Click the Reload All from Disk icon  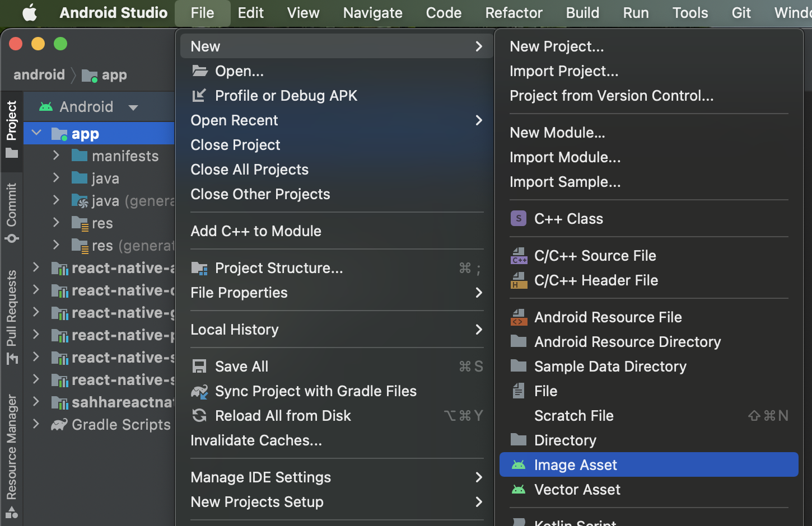click(199, 416)
